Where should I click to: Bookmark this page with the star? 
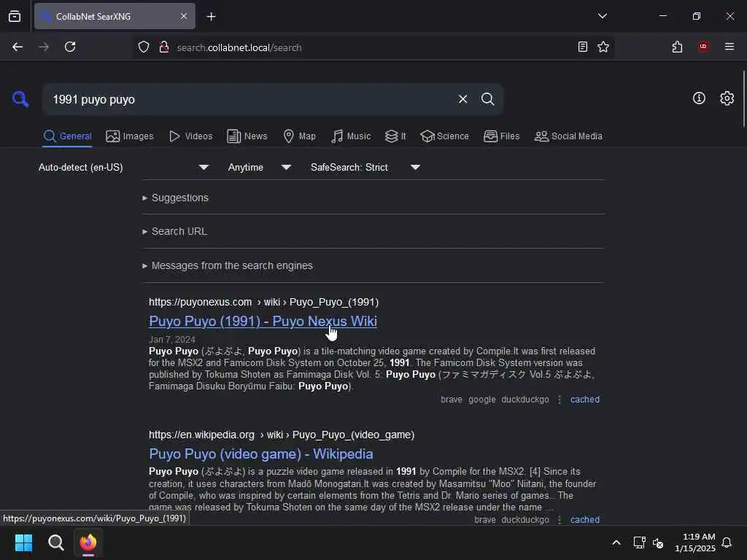click(603, 47)
